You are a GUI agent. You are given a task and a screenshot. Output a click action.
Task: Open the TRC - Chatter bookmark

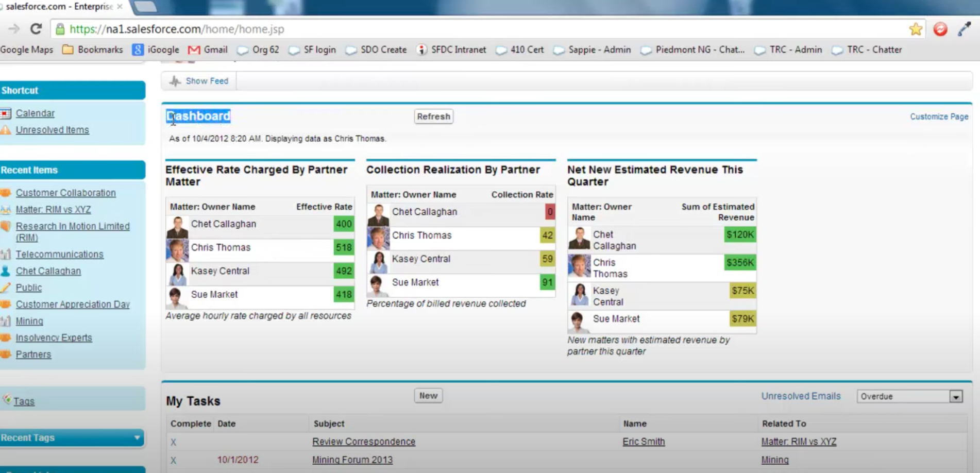[x=867, y=49]
